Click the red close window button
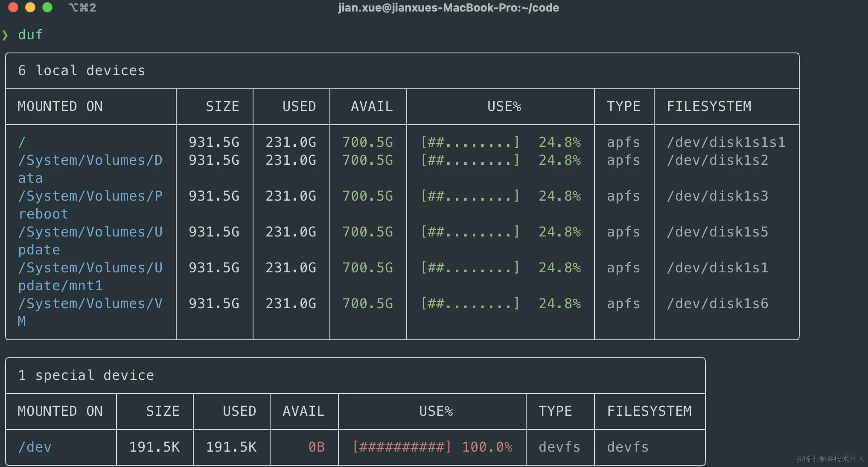This screenshot has width=868, height=467. click(13, 7)
